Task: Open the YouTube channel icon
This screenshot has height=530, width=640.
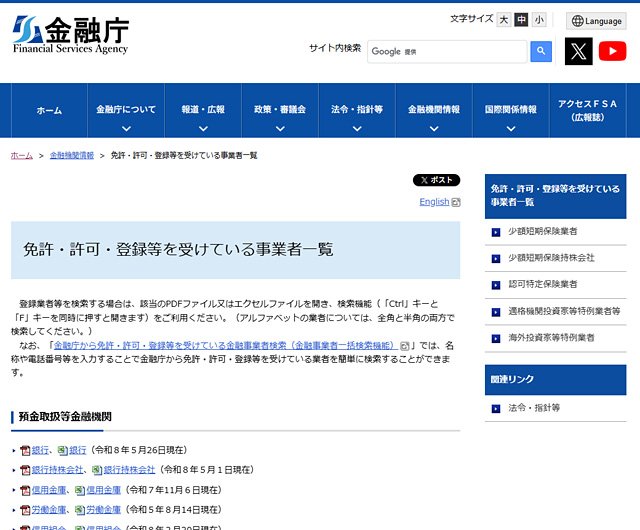Action: coord(612,51)
